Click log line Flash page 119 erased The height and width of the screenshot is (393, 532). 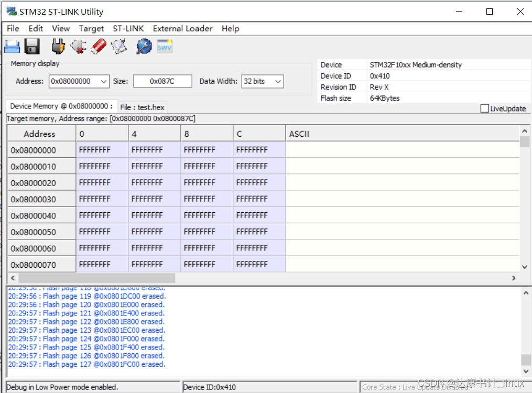pos(86,296)
